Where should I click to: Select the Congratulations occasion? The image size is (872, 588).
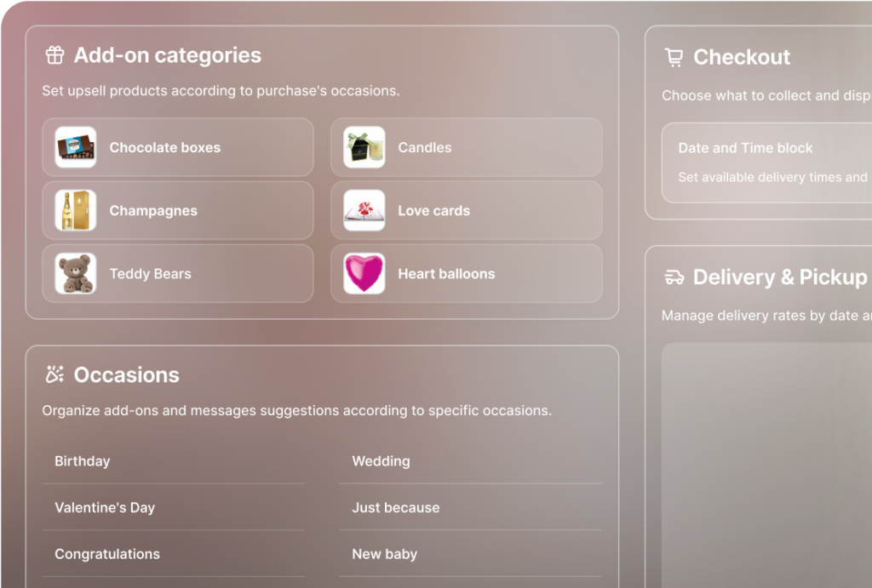(x=107, y=554)
